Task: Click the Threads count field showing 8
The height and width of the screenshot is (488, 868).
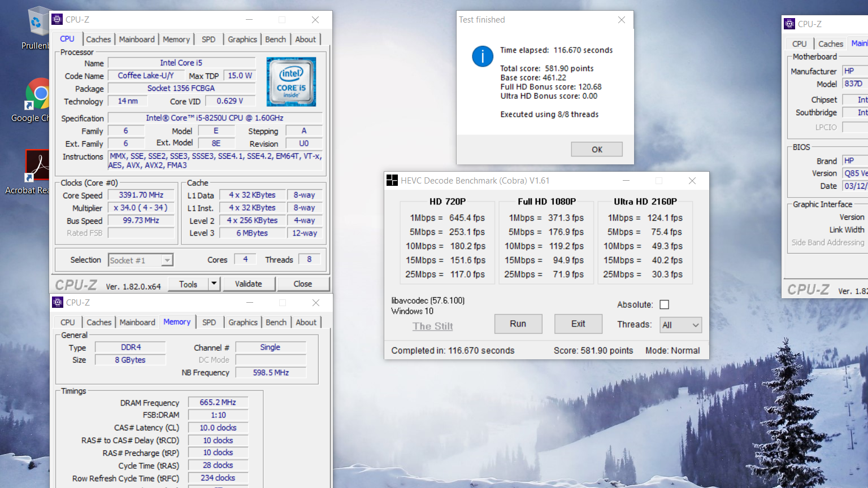Action: coord(309,259)
